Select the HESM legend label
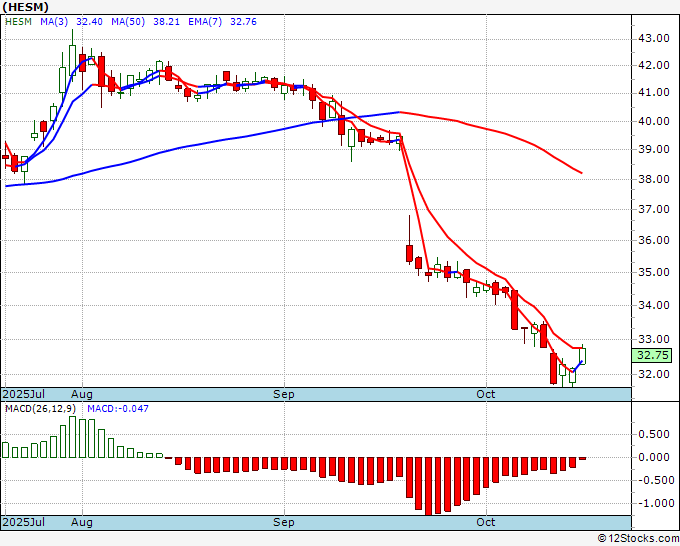The height and width of the screenshot is (546, 680). 18,22
